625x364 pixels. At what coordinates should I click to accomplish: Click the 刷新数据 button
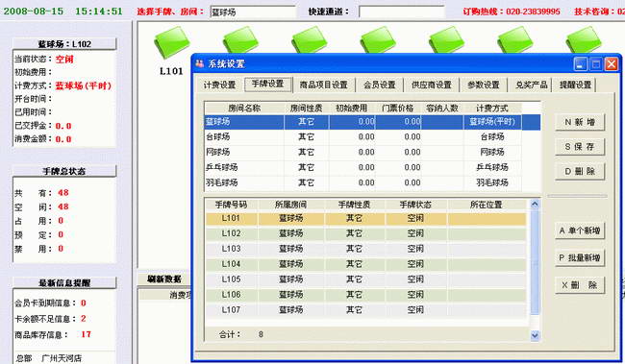[x=164, y=279]
